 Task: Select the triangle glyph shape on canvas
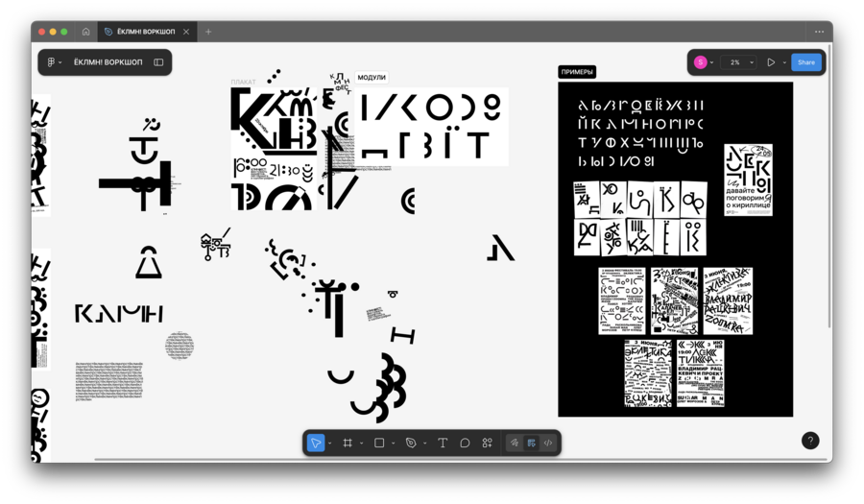[148, 262]
